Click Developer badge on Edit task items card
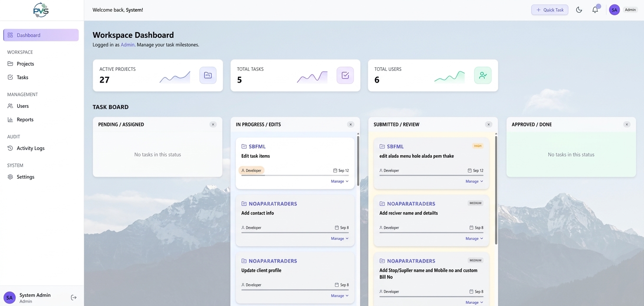 pos(251,170)
